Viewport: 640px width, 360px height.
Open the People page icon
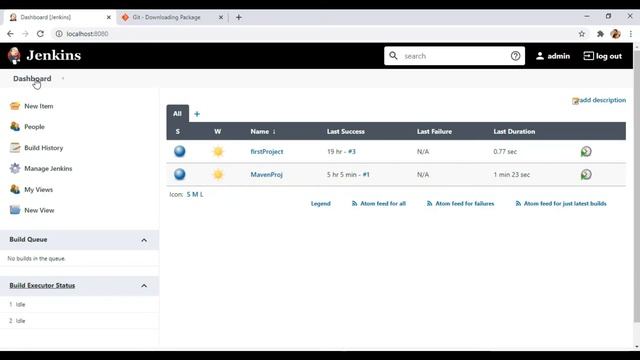pos(15,127)
